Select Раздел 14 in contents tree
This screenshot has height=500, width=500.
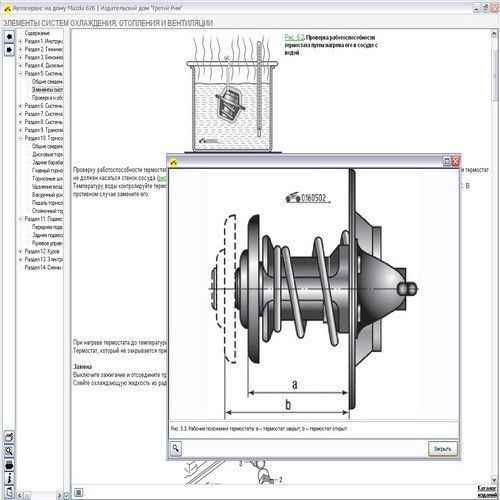click(44, 267)
